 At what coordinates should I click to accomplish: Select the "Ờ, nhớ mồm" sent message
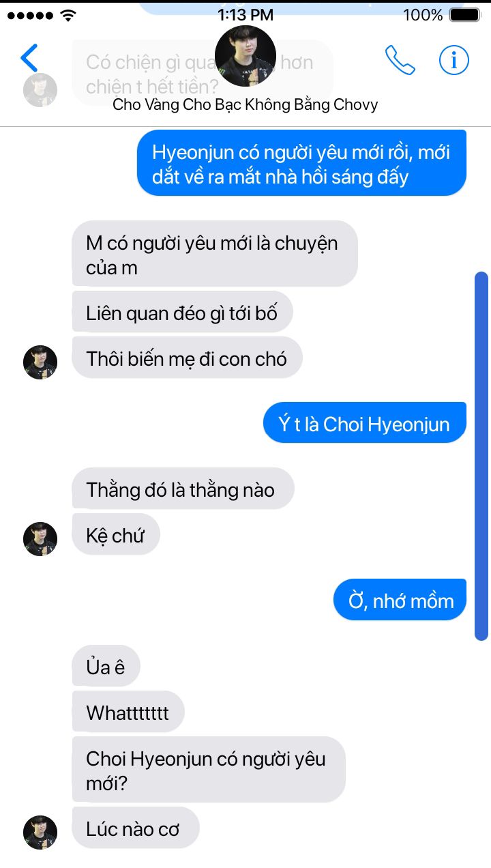click(x=400, y=600)
